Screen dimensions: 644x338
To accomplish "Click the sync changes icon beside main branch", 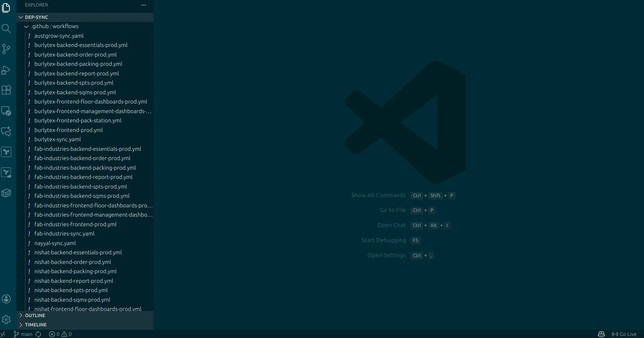I will coord(38,334).
